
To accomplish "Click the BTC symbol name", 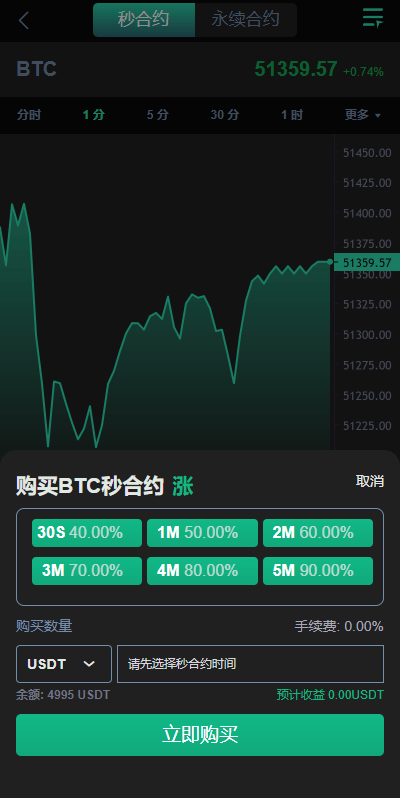I will coord(36,69).
